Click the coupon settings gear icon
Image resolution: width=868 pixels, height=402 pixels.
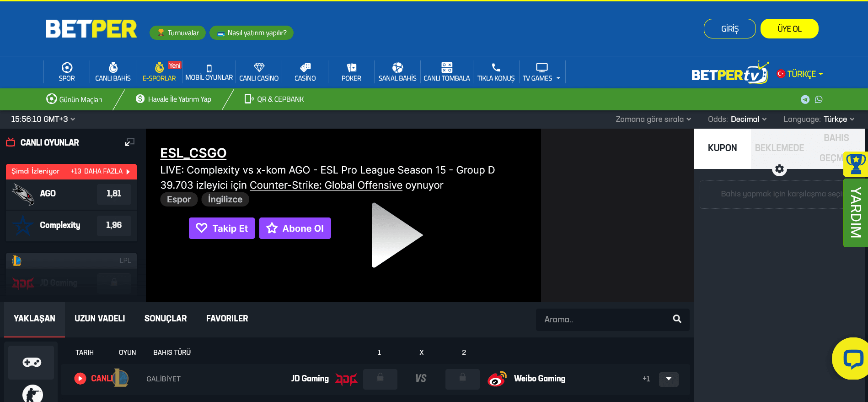(779, 169)
